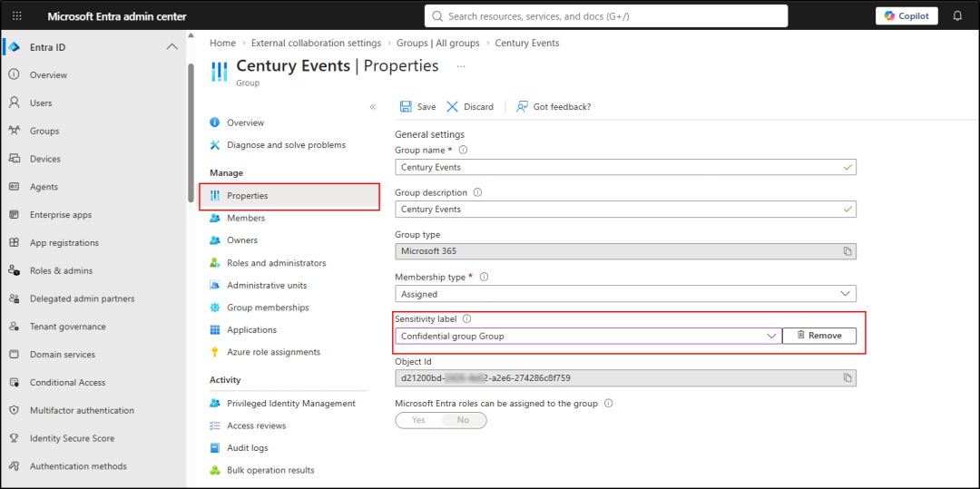Show the Sensitivity label info icon

point(467,319)
